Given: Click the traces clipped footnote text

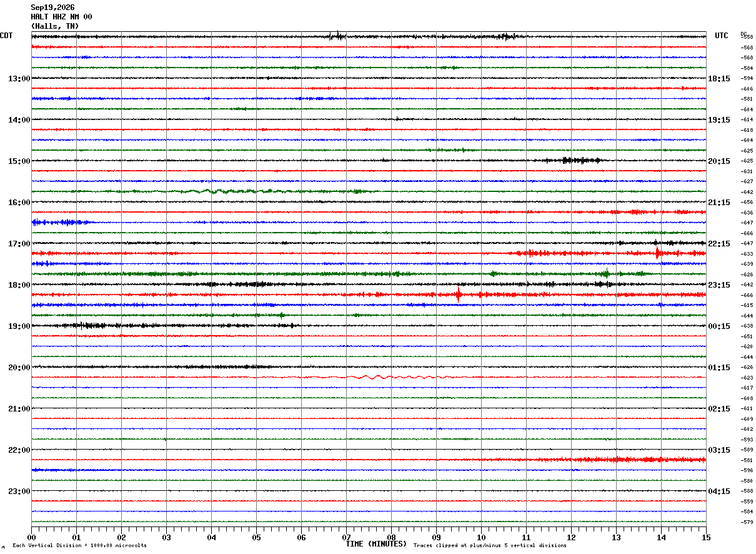Looking at the screenshot, I should [x=490, y=546].
